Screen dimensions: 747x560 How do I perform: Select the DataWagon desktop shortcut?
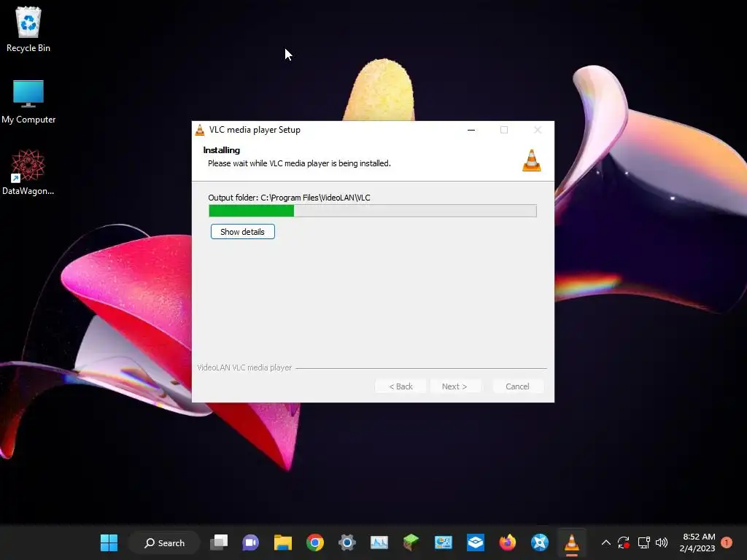[28, 172]
